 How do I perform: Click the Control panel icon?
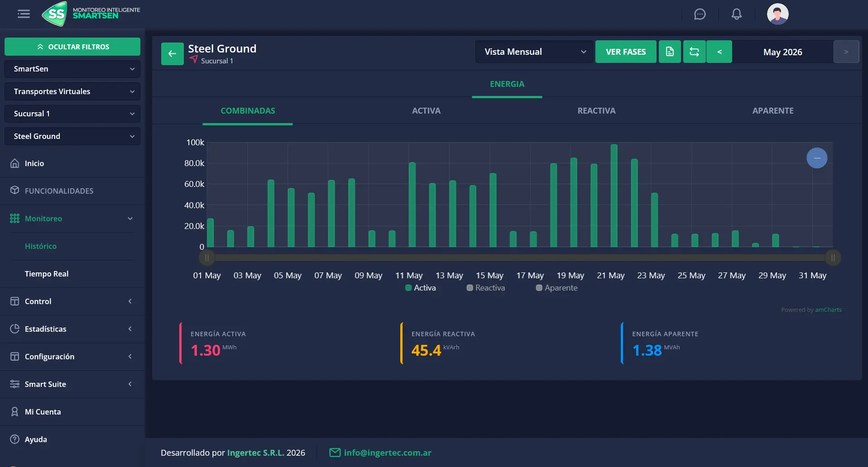click(x=15, y=301)
